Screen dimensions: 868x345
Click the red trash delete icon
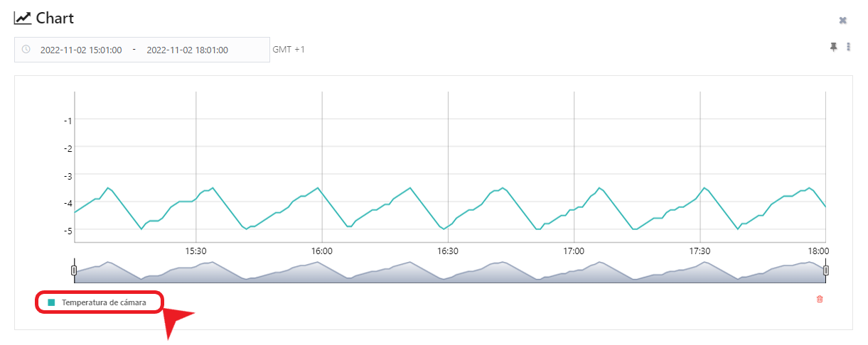coord(820,300)
